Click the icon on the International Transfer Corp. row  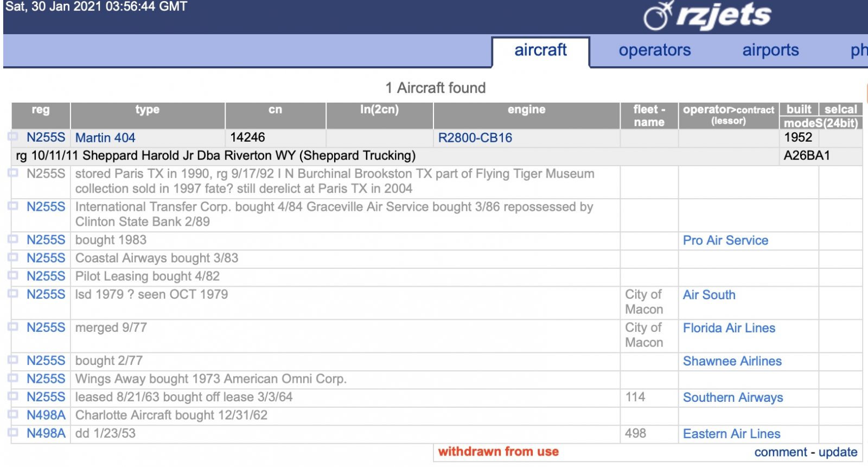[13, 206]
